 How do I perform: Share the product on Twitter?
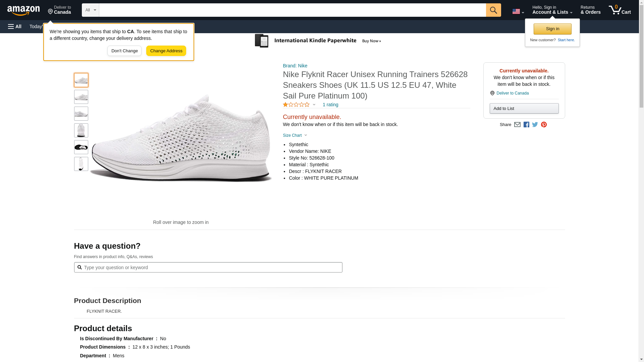[535, 125]
